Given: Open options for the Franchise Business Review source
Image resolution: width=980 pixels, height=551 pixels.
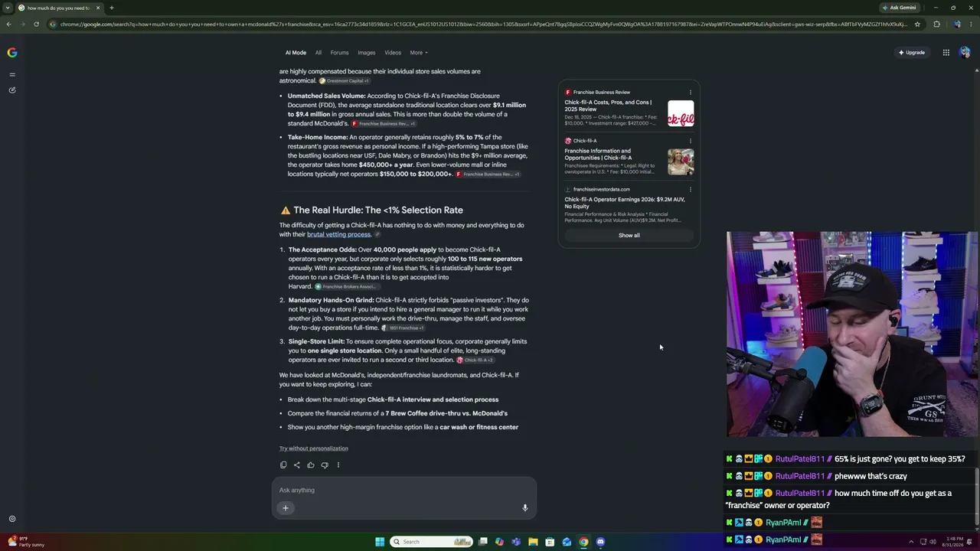Looking at the screenshot, I should pos(690,92).
